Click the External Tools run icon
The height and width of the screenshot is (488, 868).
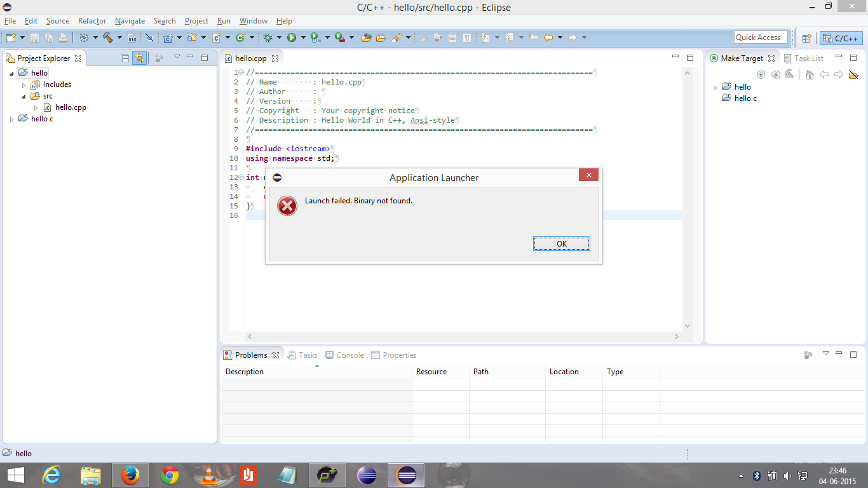[x=340, y=38]
